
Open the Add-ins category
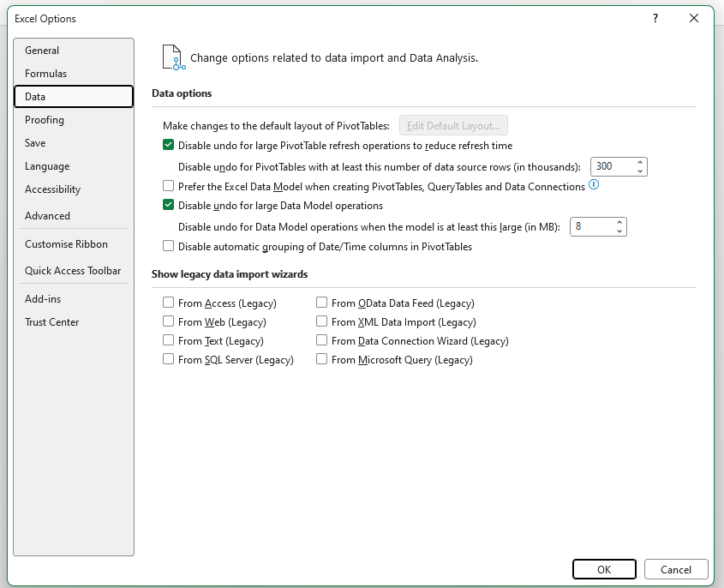coord(74,299)
